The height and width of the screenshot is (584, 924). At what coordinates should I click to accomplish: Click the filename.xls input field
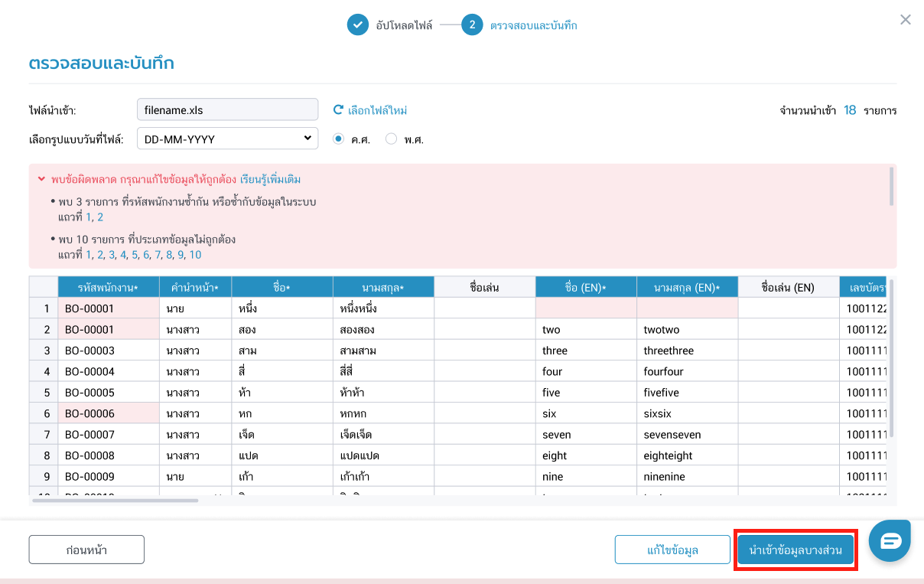coord(227,109)
